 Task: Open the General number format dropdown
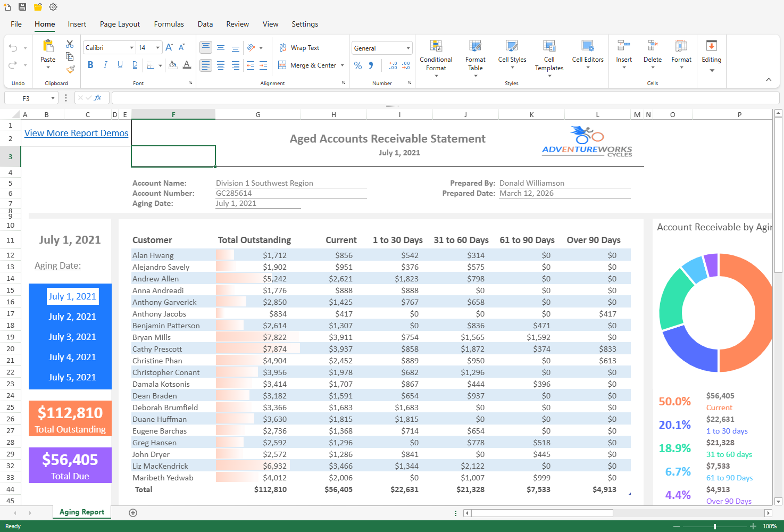(x=408, y=48)
